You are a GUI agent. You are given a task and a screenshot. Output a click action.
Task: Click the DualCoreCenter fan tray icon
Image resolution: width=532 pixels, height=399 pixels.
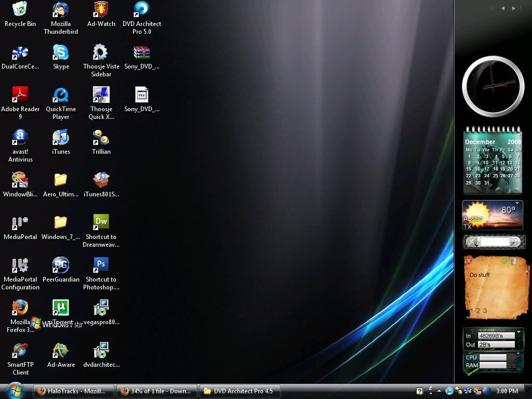coord(468,391)
